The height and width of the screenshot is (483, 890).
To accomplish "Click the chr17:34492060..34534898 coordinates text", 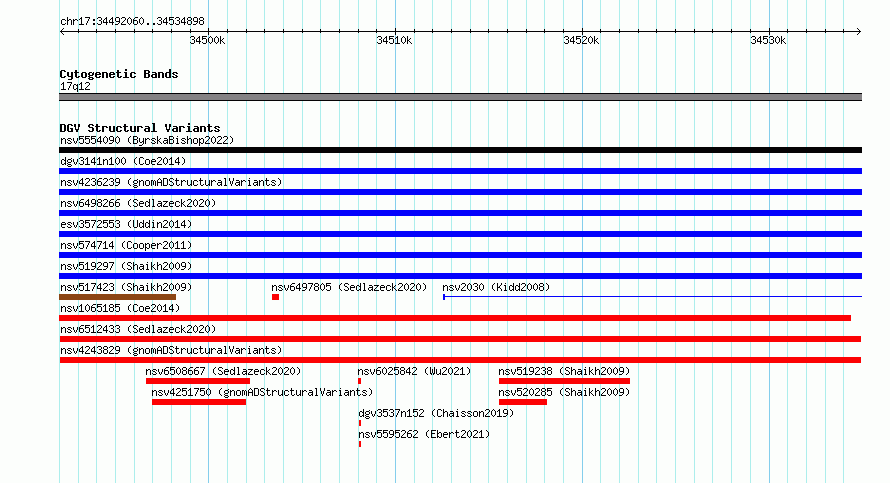I will [132, 21].
